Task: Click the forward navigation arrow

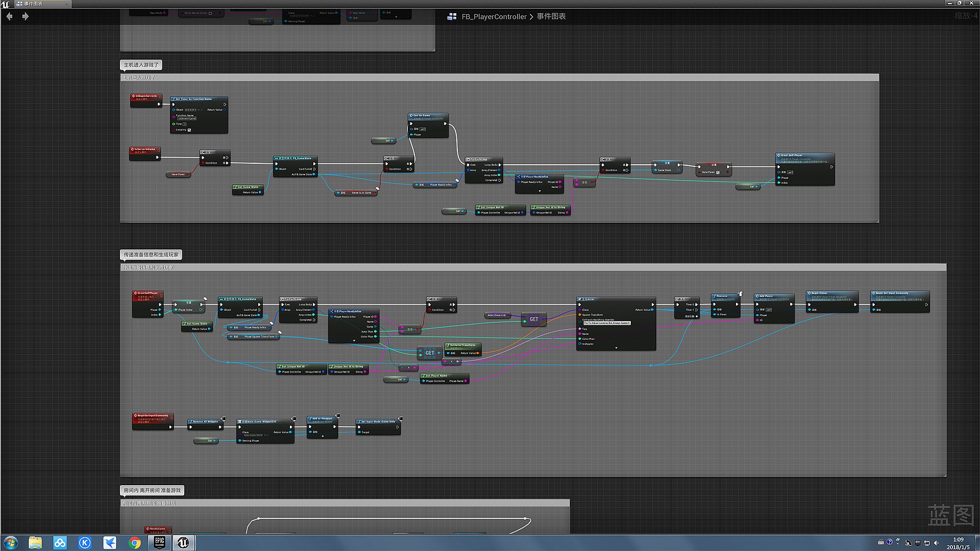Action: [25, 16]
